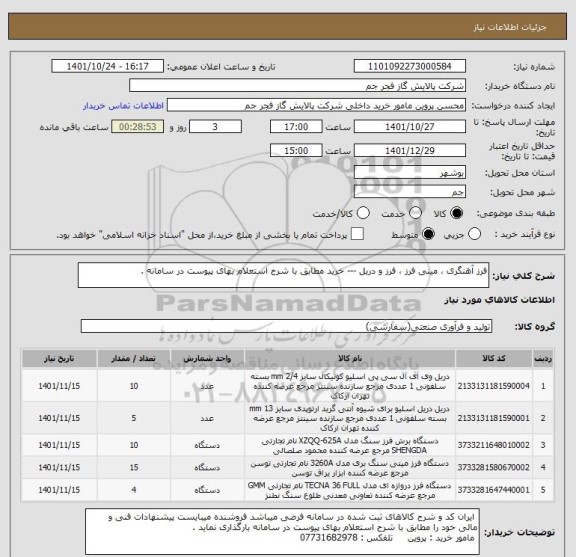This screenshot has width=576, height=557.
Task: Select the کالا radio button
Action: tap(457, 213)
